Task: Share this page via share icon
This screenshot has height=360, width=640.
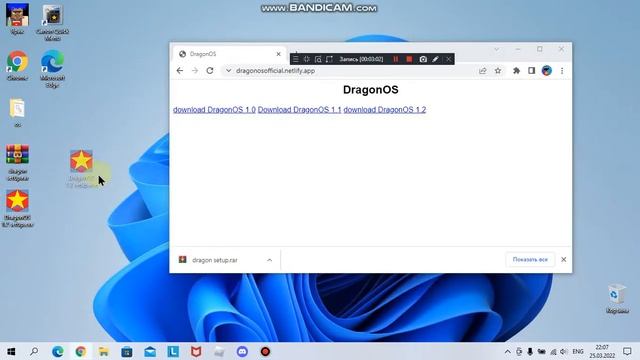Action: tap(482, 71)
